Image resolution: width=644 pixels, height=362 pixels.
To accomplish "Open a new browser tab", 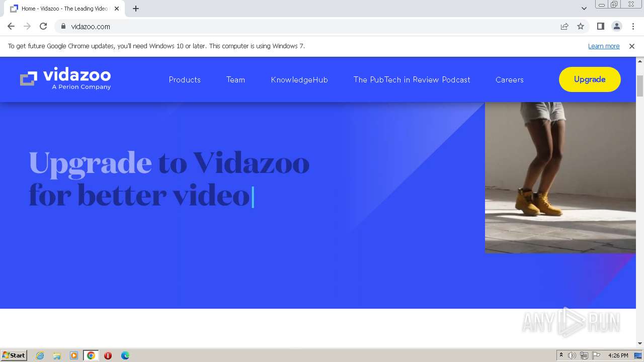I will tap(136, 9).
